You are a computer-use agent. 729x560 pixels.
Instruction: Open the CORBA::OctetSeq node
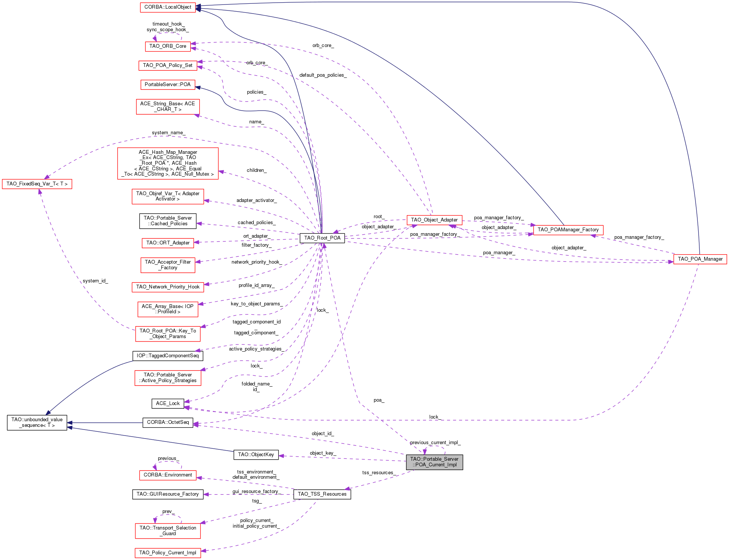pos(168,423)
